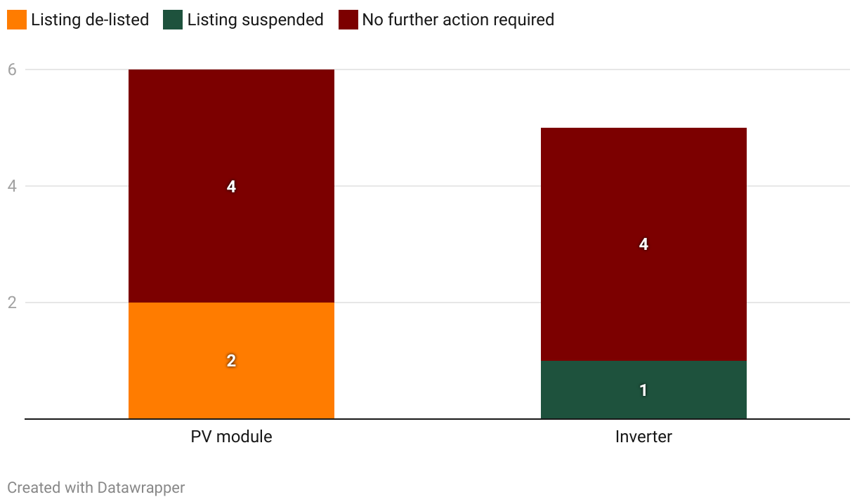Click value 4 in Inverter bar
The height and width of the screenshot is (504, 857).
(x=643, y=244)
